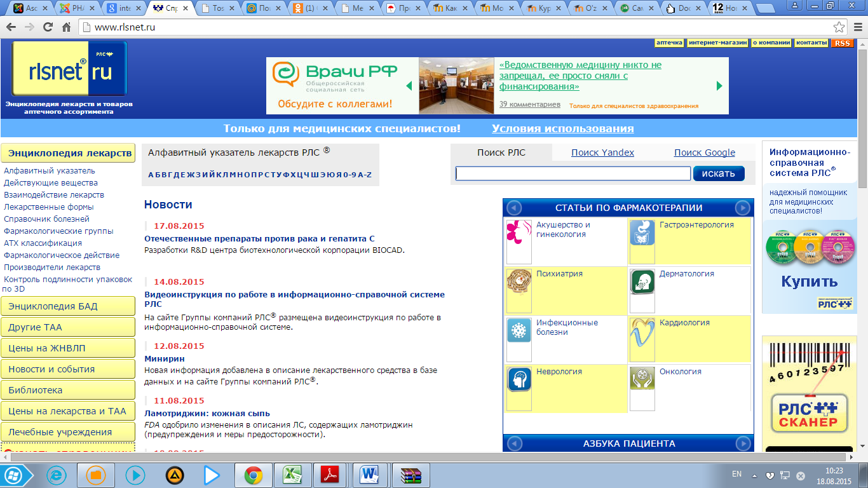Open AIMP player icon in taskbar
This screenshot has width=868, height=488.
point(174,475)
